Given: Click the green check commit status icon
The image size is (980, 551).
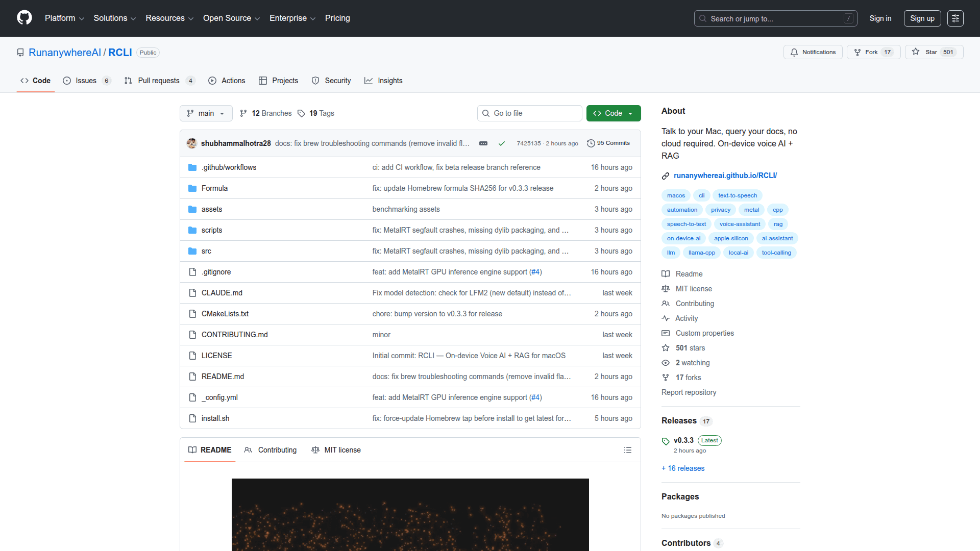Looking at the screenshot, I should tap(502, 143).
